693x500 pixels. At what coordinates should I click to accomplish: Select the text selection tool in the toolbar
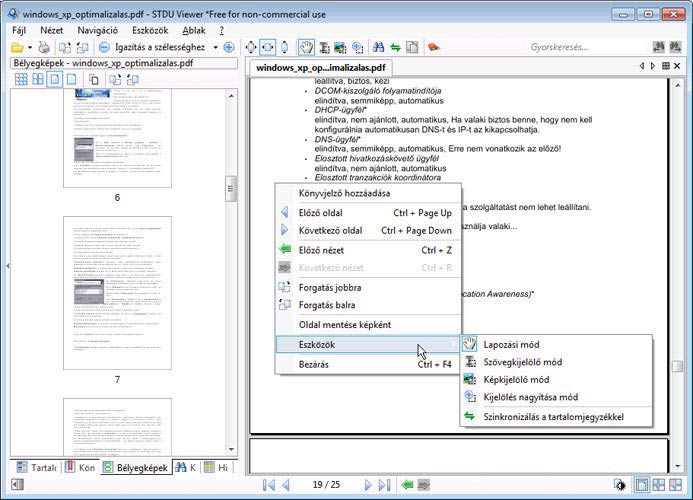click(x=324, y=47)
